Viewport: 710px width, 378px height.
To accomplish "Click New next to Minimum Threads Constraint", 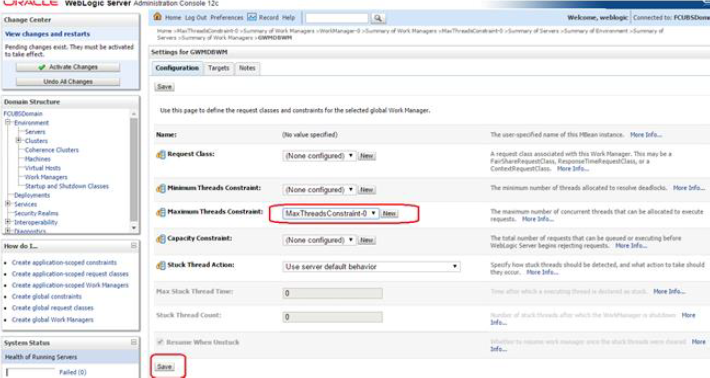I will tap(366, 190).
